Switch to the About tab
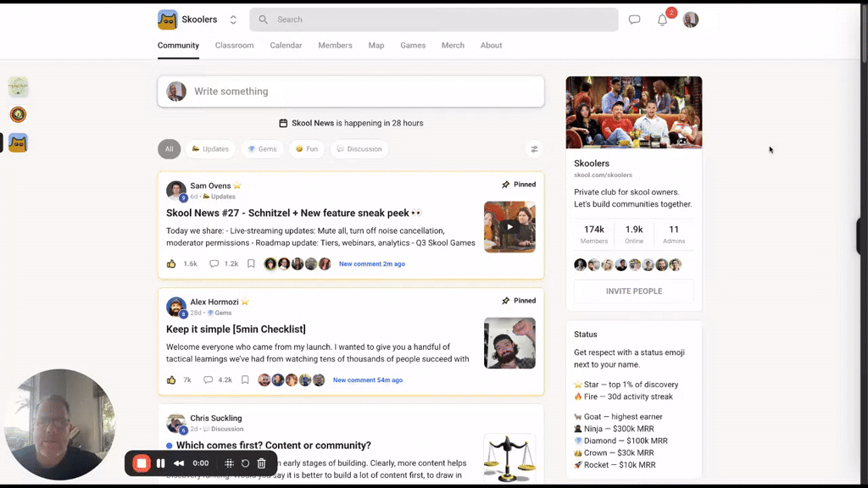 point(491,46)
